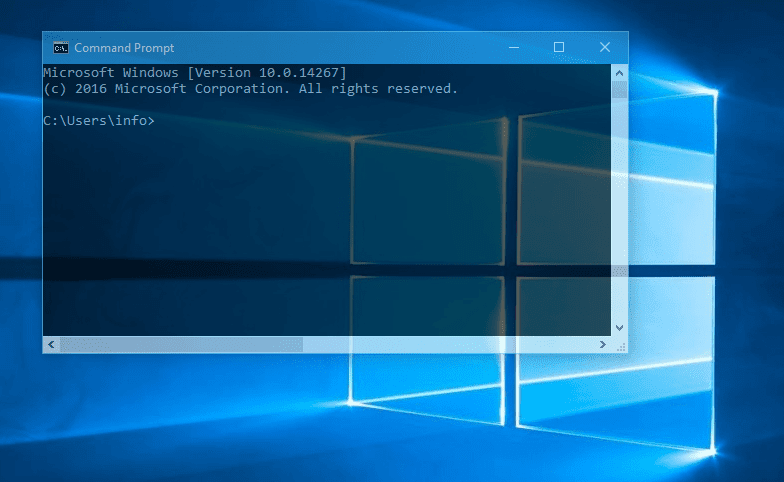Close the Command Prompt window
This screenshot has width=784, height=482.
(x=604, y=48)
